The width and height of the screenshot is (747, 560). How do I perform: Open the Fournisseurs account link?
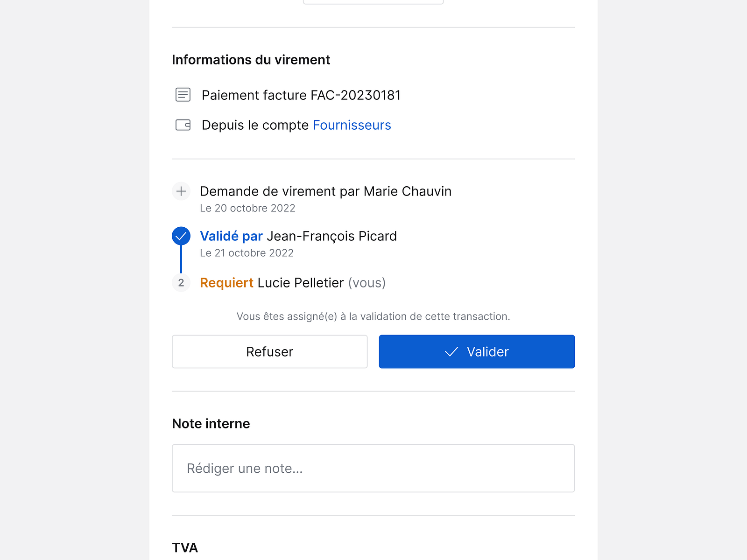coord(352,125)
